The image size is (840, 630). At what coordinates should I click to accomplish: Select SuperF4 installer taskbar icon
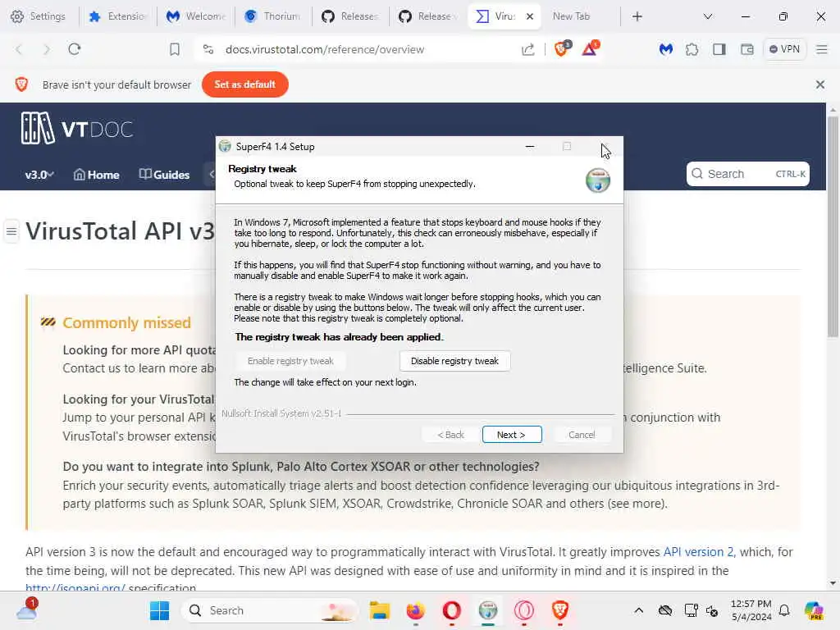[488, 610]
